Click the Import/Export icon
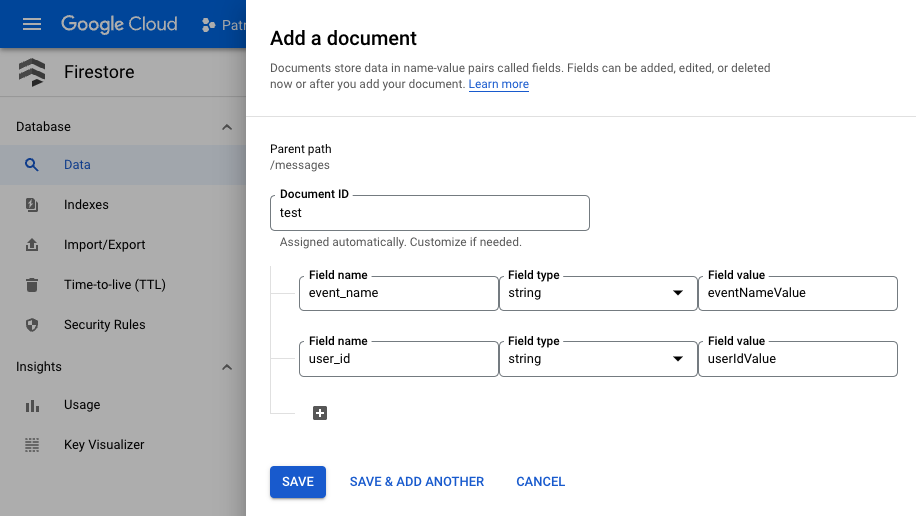The image size is (916, 516). (32, 245)
